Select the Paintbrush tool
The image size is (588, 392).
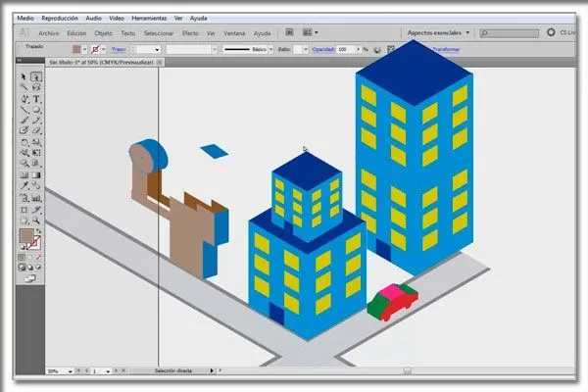[24, 121]
